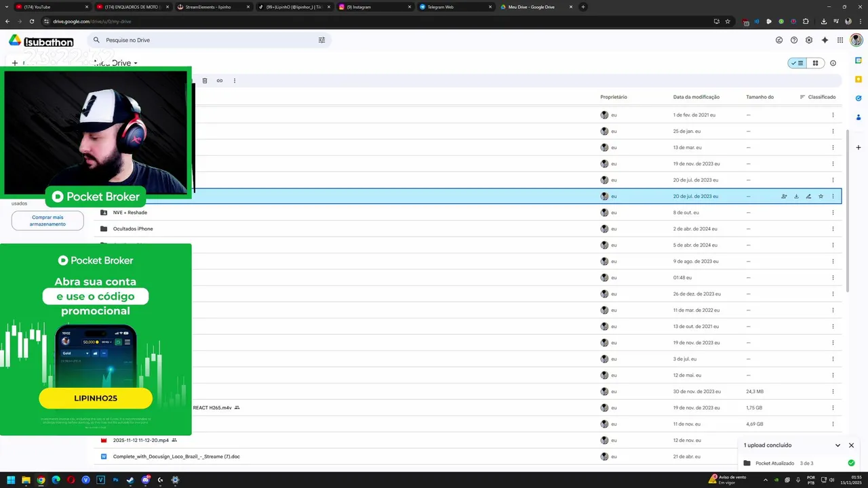The height and width of the screenshot is (488, 868).
Task: Open the My Drive dropdown arrow
Action: [136, 63]
